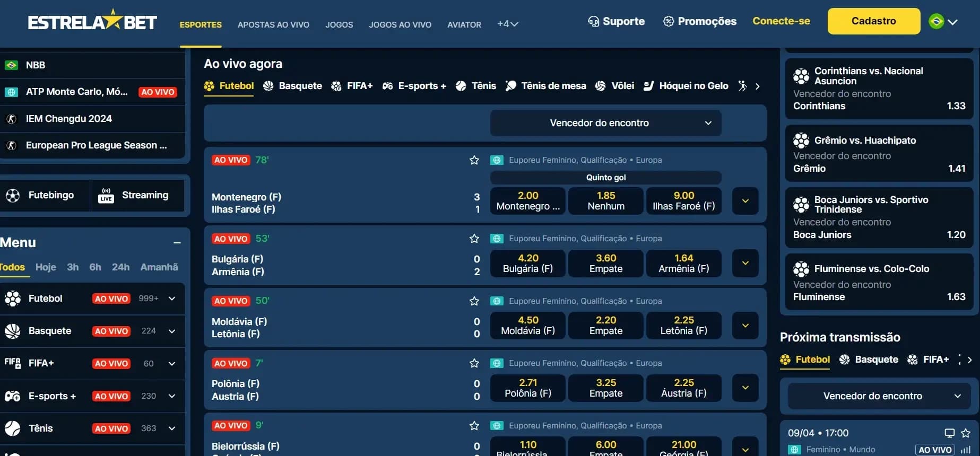Select 2.25 odds for Áustria (F)

point(684,388)
